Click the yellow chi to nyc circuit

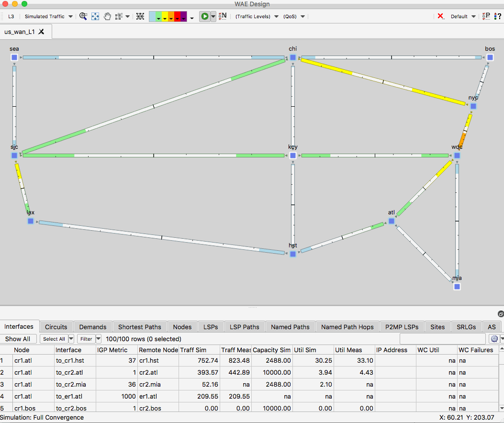(383, 82)
